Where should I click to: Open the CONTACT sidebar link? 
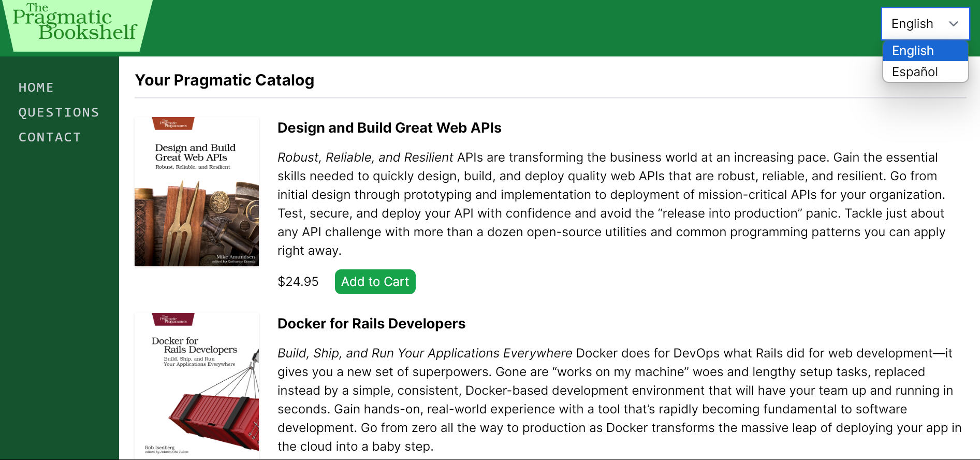(x=50, y=137)
